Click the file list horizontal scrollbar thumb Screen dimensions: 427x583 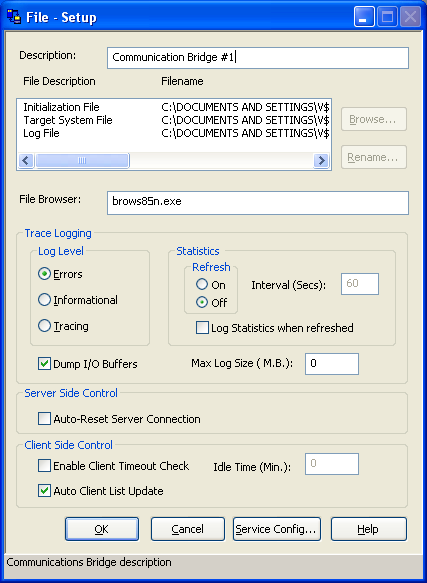pos(82,161)
